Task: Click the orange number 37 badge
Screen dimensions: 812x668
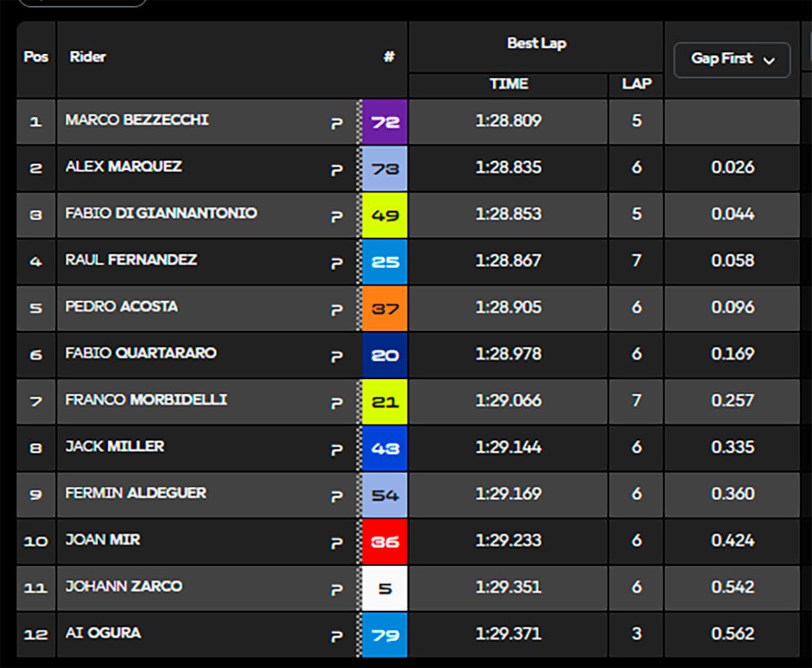Action: [384, 309]
